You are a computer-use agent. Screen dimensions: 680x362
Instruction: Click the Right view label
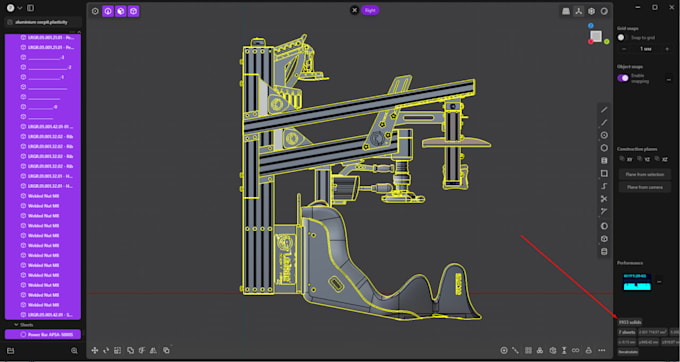coord(370,10)
